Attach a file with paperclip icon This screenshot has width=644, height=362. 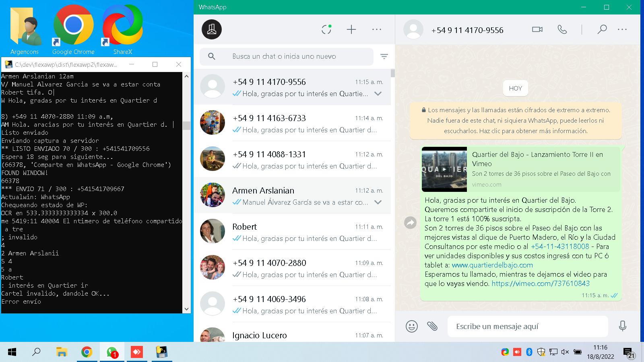(432, 326)
